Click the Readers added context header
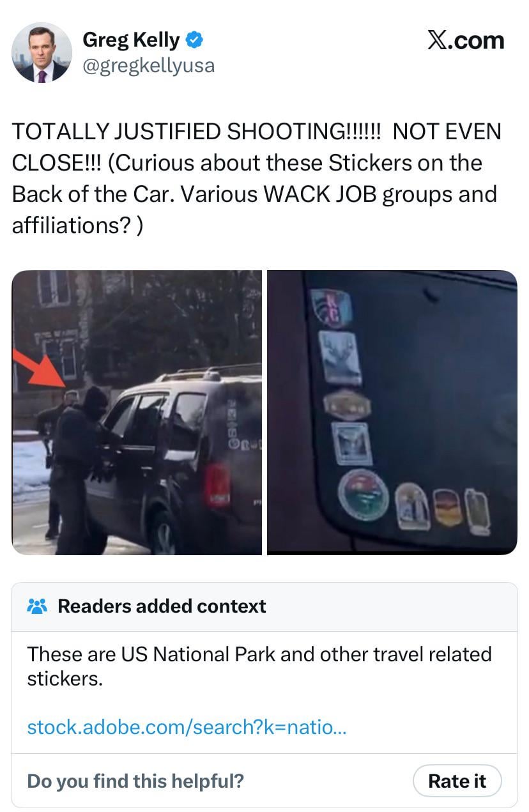 162,606
